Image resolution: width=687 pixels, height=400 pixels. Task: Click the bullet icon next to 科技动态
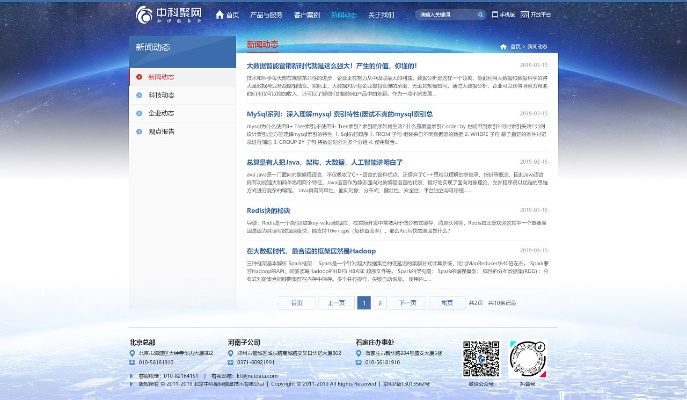pos(139,95)
